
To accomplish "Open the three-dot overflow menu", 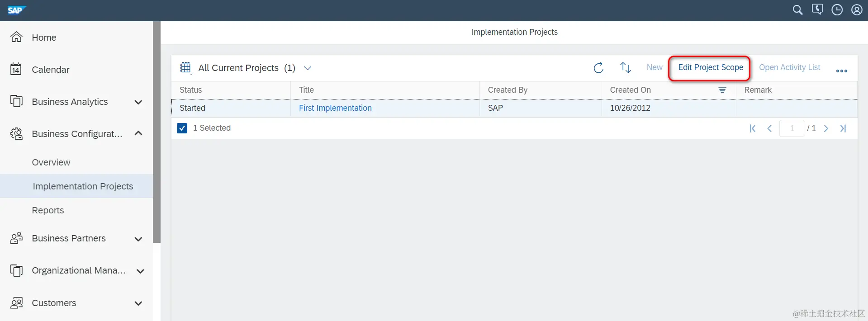I will click(x=841, y=71).
